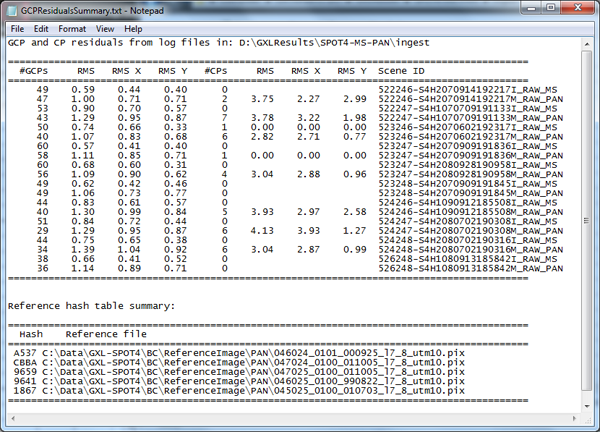600x432 pixels.
Task: Click the hash value CBBA
Action: [25, 362]
